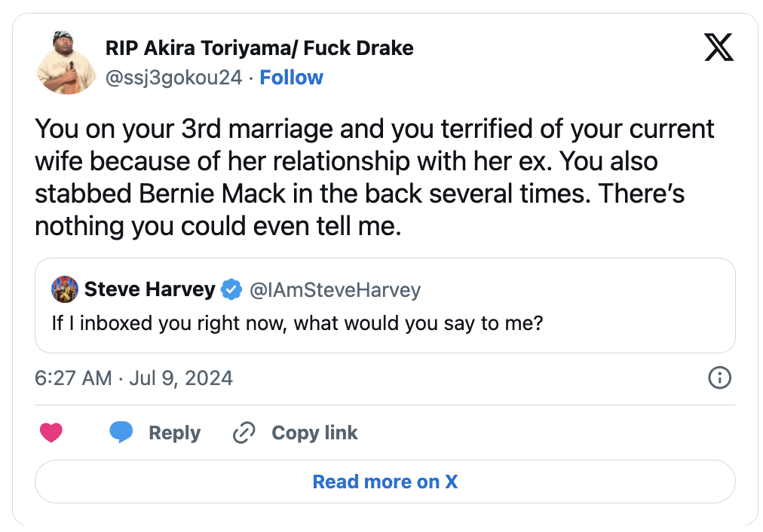763x532 pixels.
Task: Open Read more on X
Action: (385, 481)
